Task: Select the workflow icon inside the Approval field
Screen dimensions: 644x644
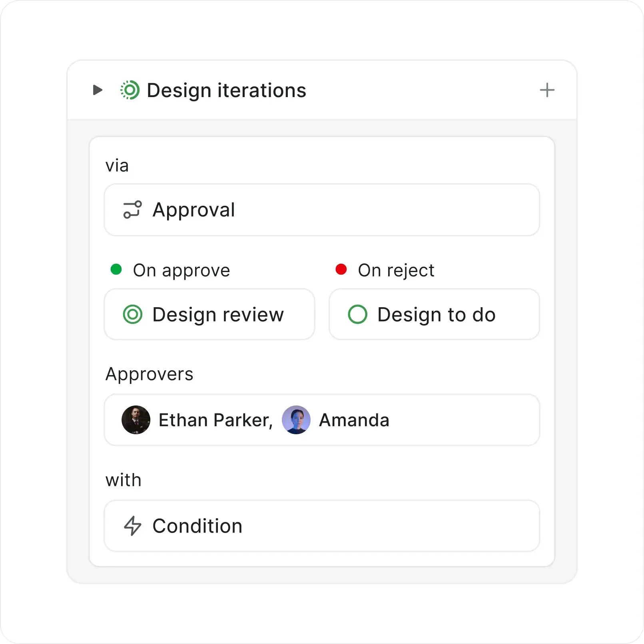Action: (132, 209)
